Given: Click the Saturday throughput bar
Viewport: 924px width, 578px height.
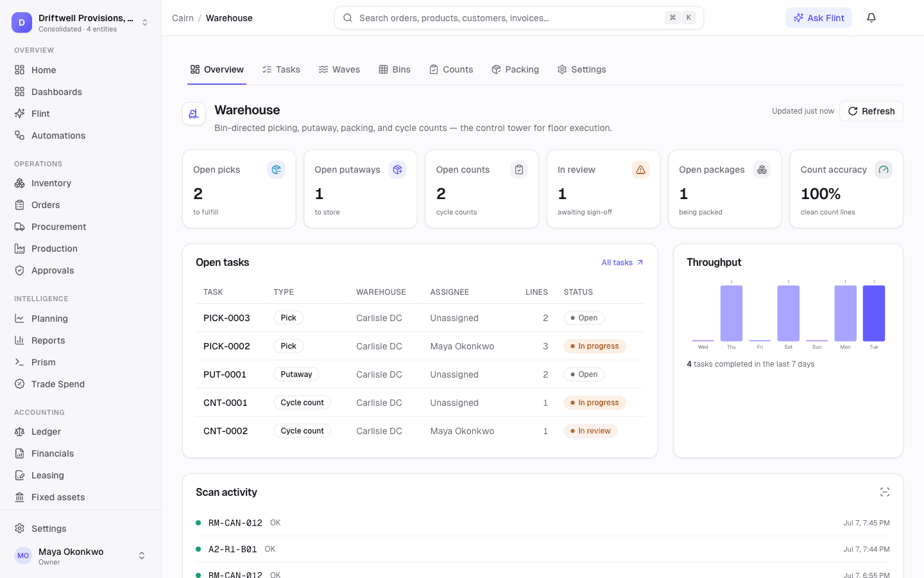Looking at the screenshot, I should 789,313.
